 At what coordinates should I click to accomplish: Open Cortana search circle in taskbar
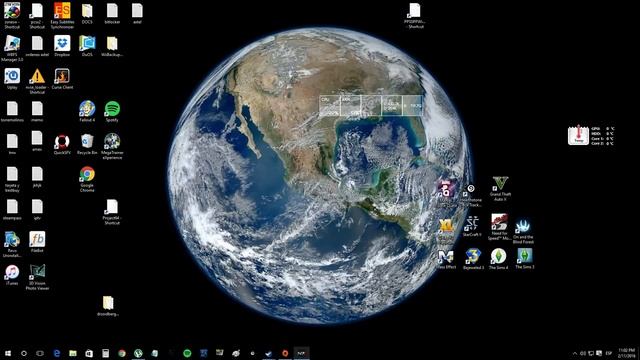pos(24,353)
